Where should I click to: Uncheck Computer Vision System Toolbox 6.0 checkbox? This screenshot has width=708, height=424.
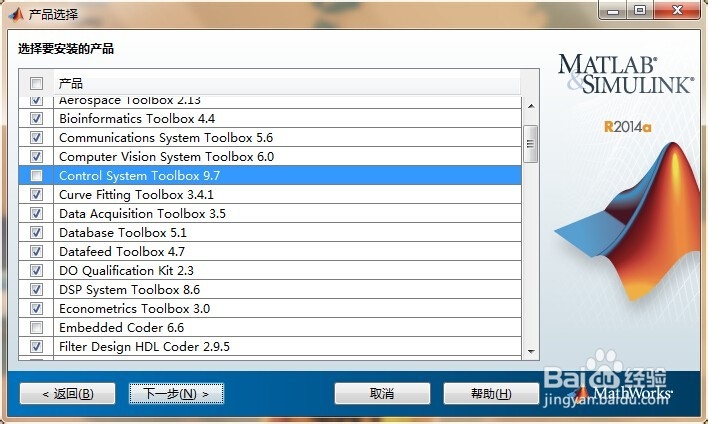point(36,157)
